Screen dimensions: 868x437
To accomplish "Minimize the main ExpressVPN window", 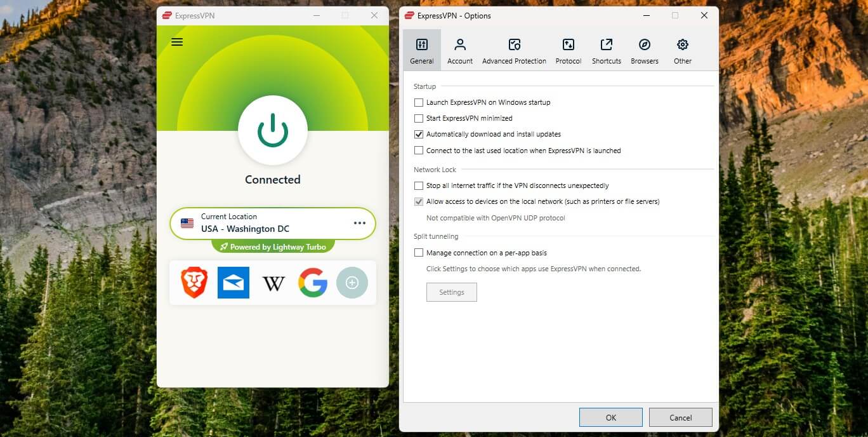I will point(315,16).
